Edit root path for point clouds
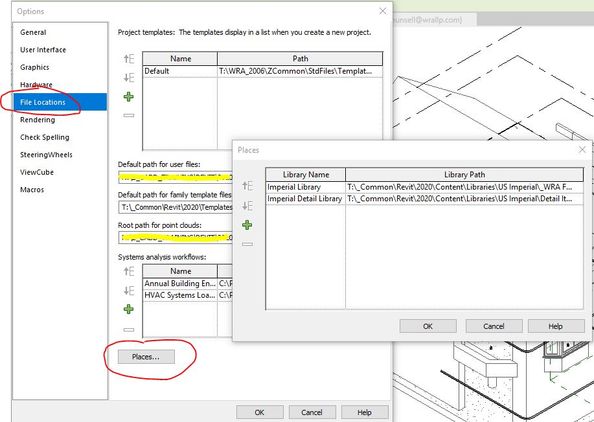Image resolution: width=594 pixels, height=422 pixels. pyautogui.click(x=175, y=238)
